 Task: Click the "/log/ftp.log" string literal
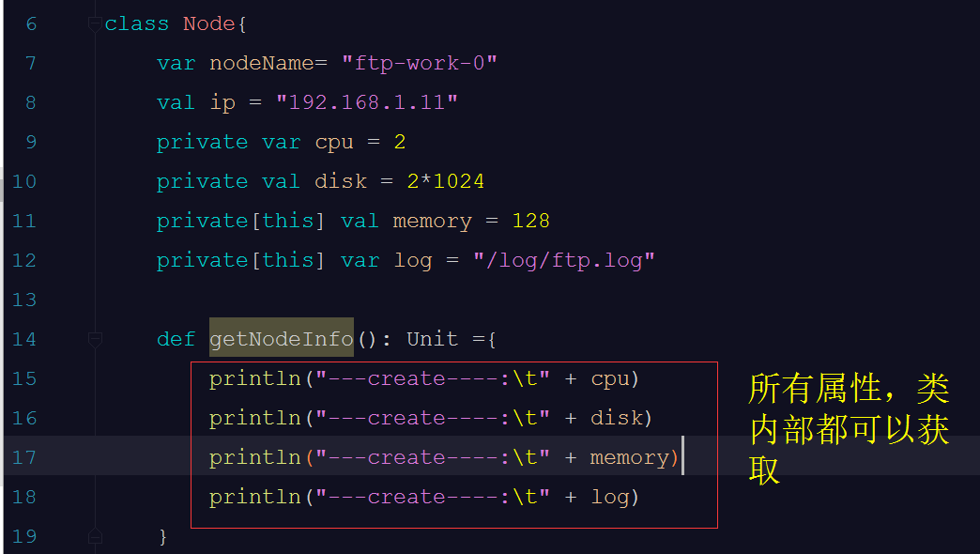pyautogui.click(x=564, y=261)
